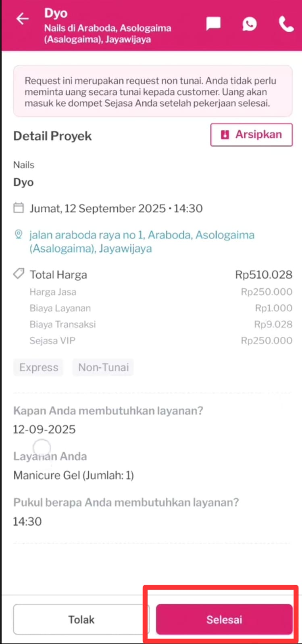302x644 pixels.
Task: Tap the location pin icon
Action: 19,235
